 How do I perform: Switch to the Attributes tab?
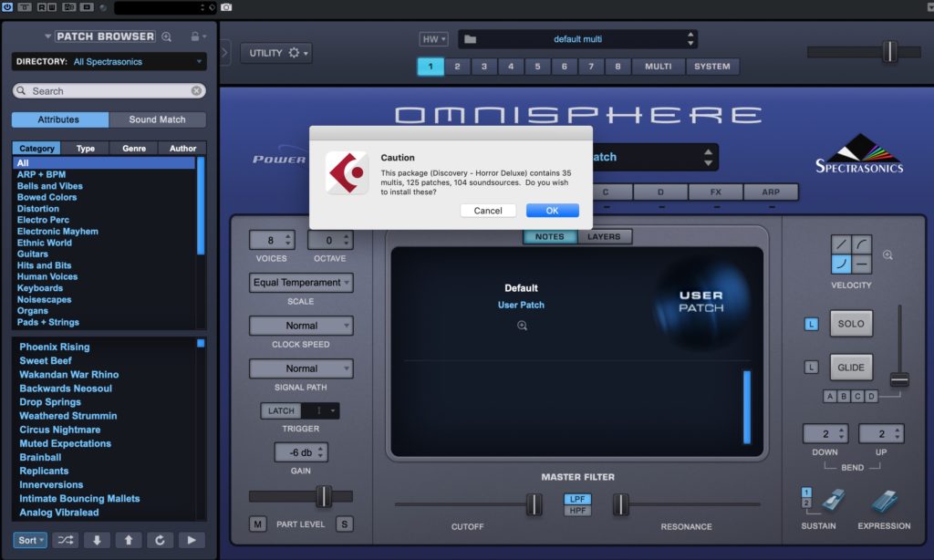(x=58, y=119)
